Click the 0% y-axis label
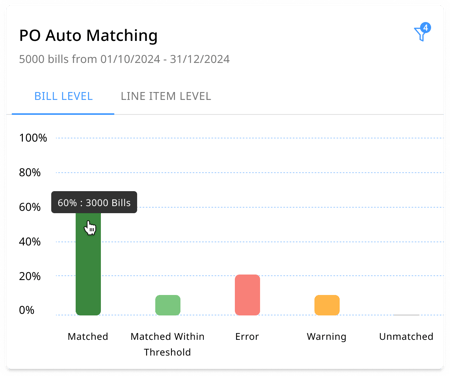 [x=26, y=310]
